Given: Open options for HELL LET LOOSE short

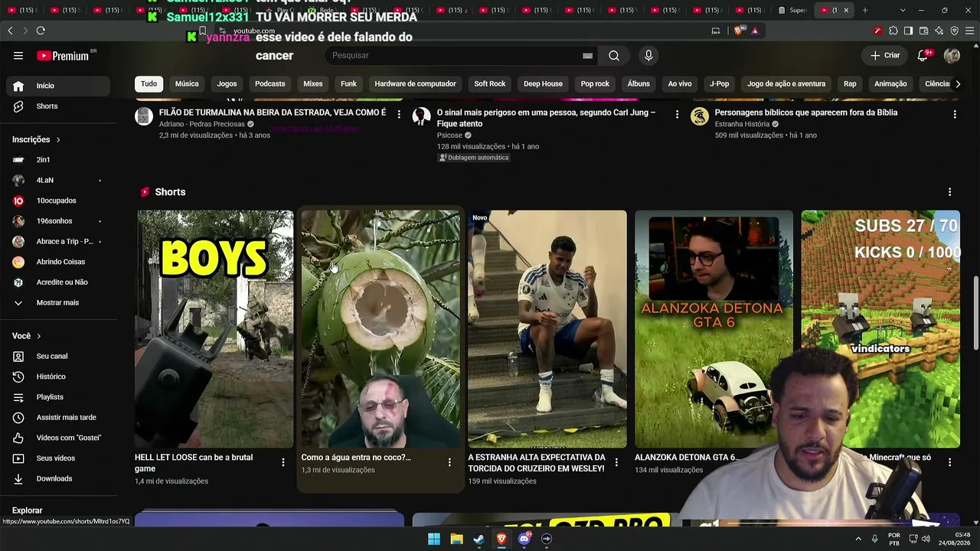Looking at the screenshot, I should 283,462.
